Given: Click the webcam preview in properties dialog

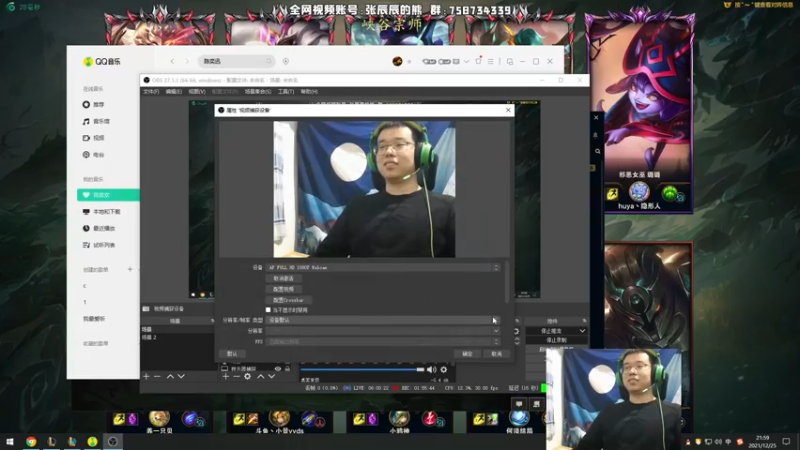Looking at the screenshot, I should coord(364,189).
